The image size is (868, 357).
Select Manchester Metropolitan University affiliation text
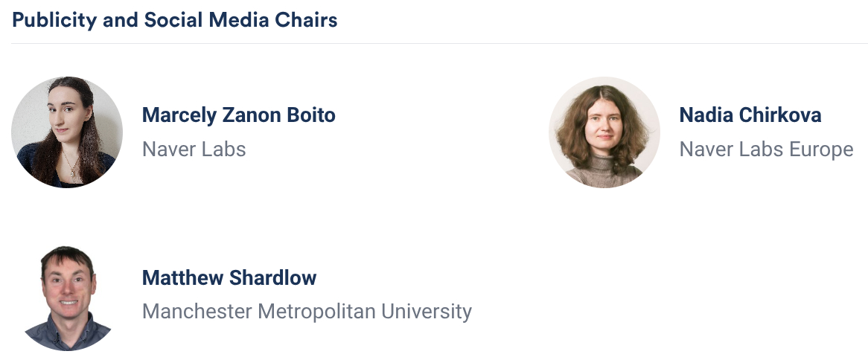click(x=307, y=311)
